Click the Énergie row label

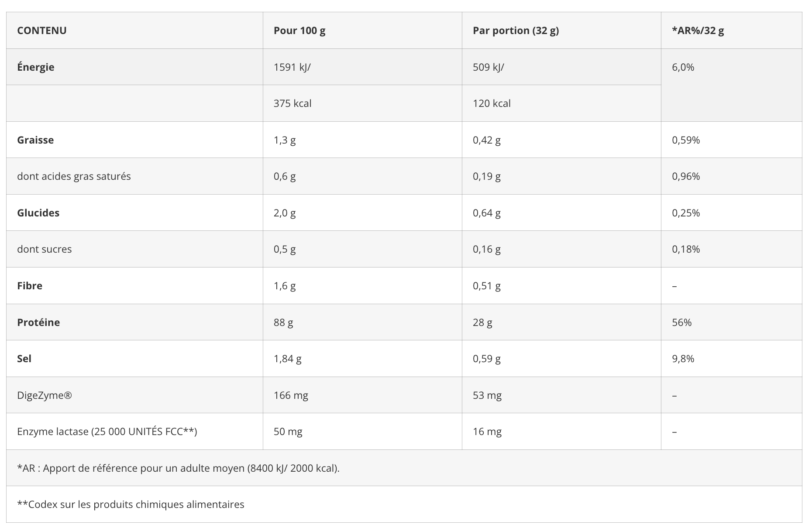pos(36,67)
